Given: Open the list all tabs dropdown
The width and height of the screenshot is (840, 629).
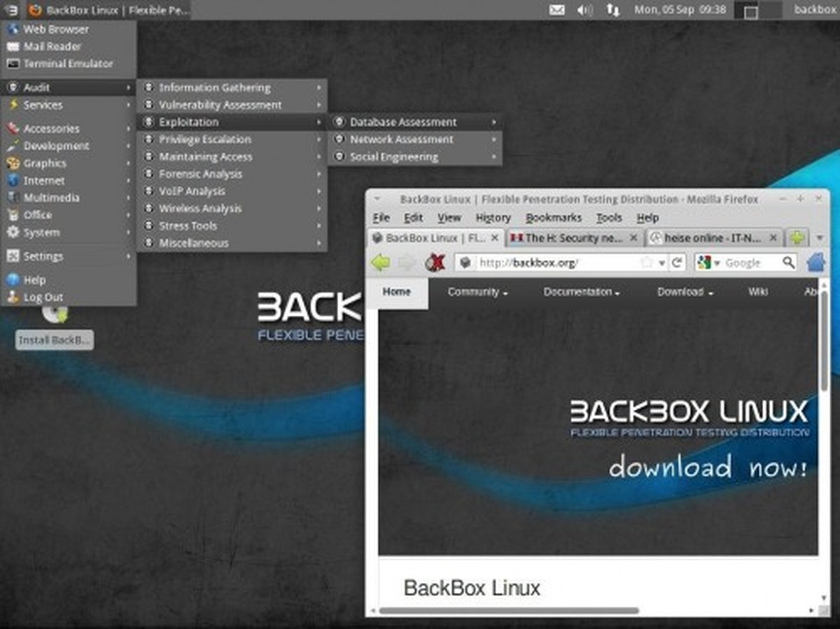Looking at the screenshot, I should click(x=820, y=238).
